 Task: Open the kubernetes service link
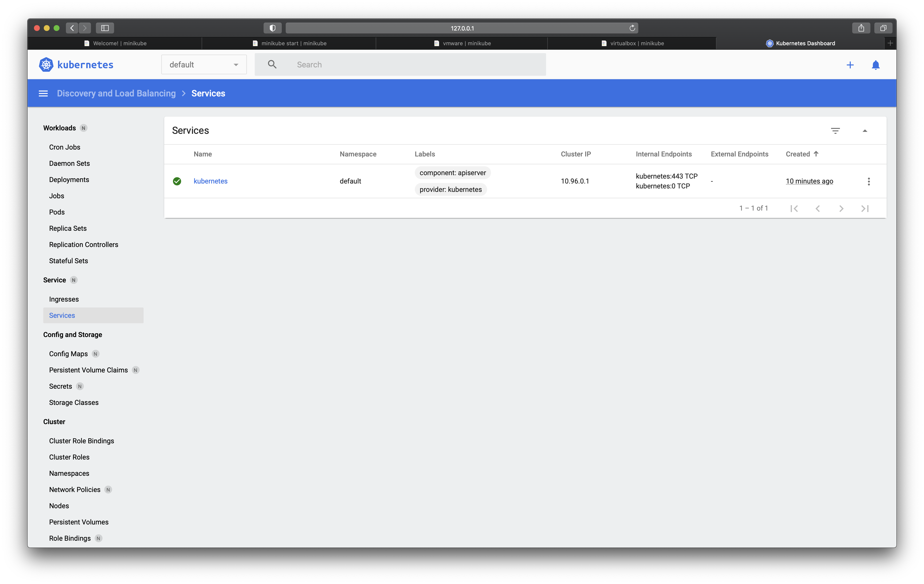210,181
